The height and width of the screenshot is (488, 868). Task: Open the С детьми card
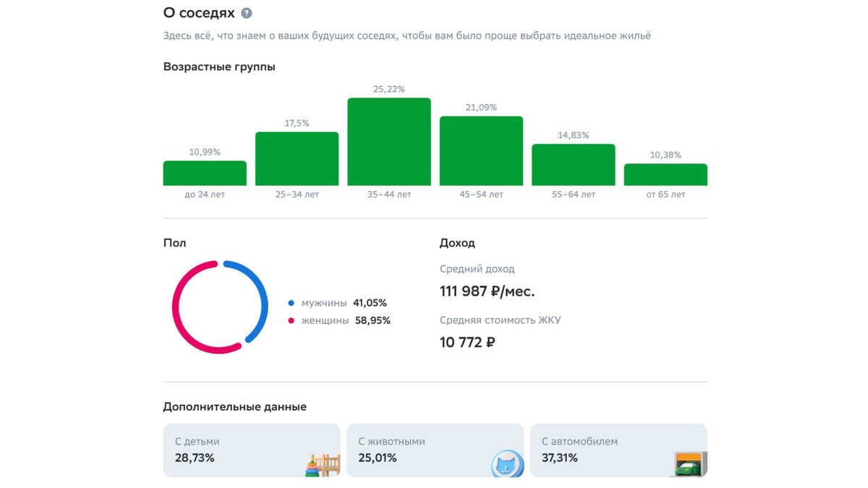point(252,450)
